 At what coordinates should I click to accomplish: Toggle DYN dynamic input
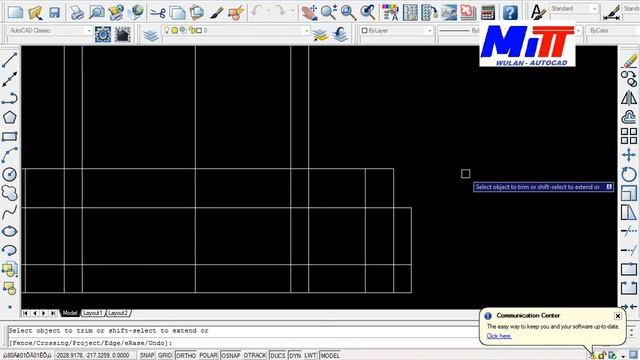[295, 356]
